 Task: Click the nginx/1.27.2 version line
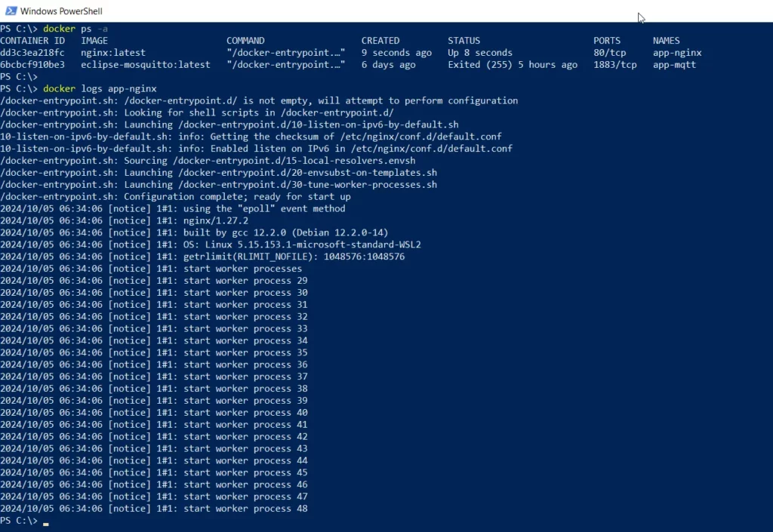[x=125, y=220]
